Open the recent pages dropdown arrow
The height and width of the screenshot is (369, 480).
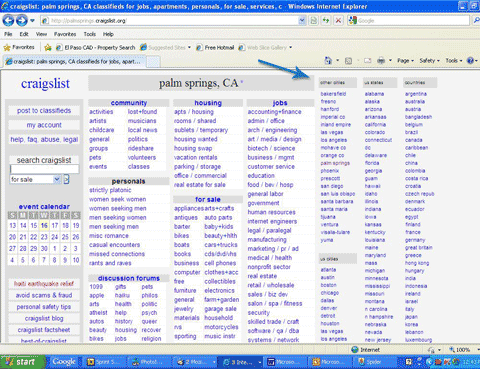click(32, 21)
